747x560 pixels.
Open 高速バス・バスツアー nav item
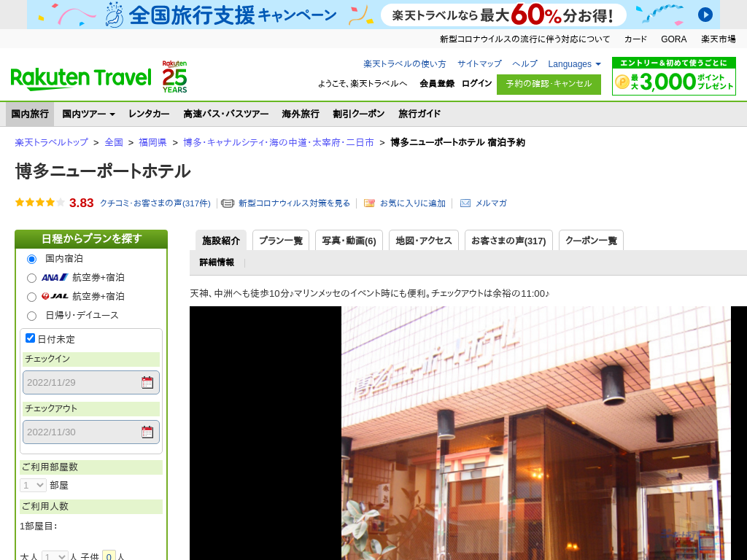[x=226, y=114]
